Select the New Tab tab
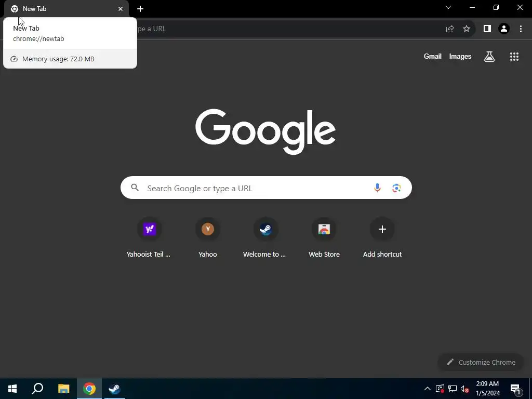Image resolution: width=532 pixels, height=399 pixels. (x=66, y=9)
